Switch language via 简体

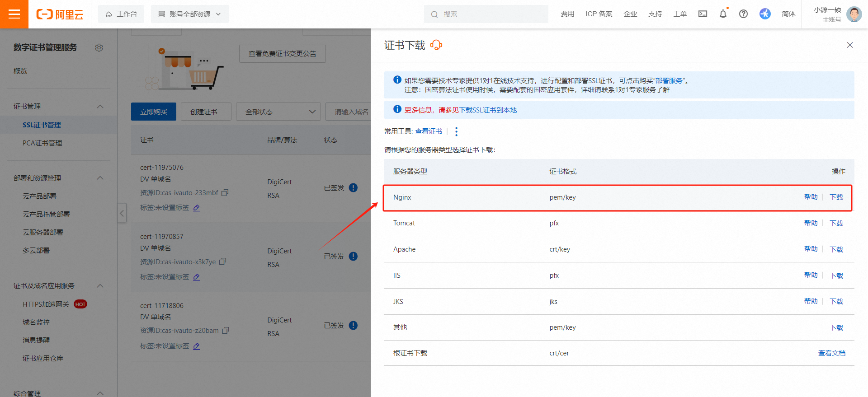point(788,14)
